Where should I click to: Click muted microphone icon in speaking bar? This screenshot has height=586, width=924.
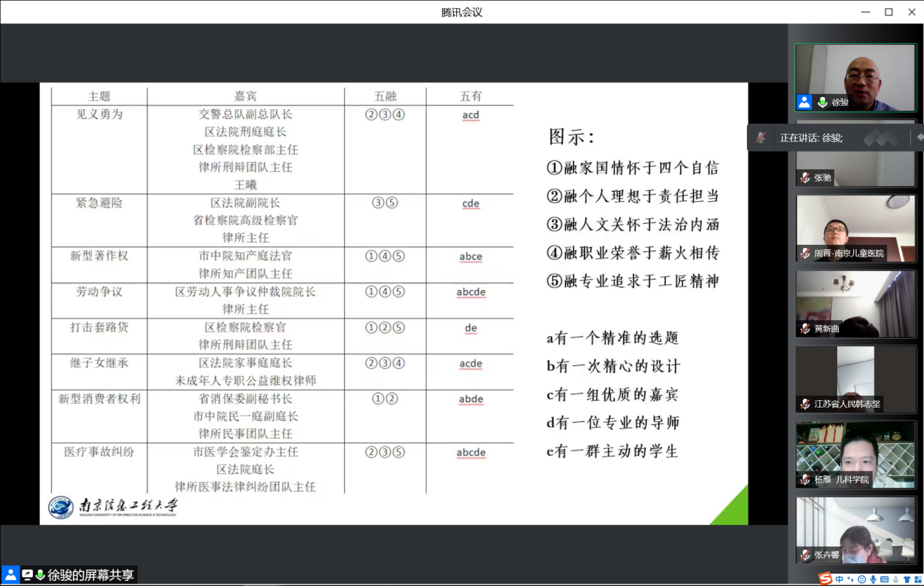click(x=761, y=138)
